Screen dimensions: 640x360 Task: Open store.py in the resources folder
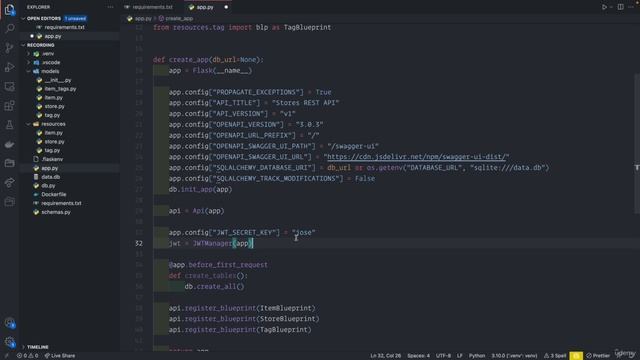click(54, 142)
